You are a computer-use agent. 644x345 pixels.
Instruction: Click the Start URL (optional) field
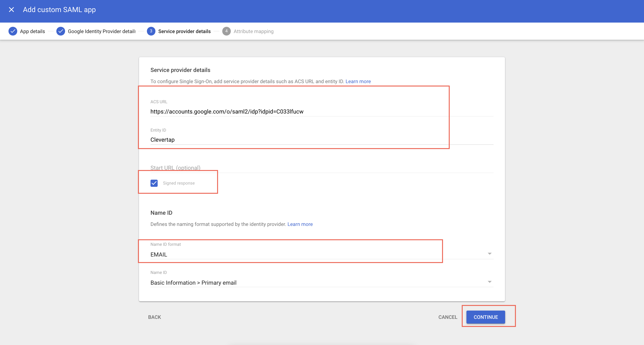click(322, 168)
